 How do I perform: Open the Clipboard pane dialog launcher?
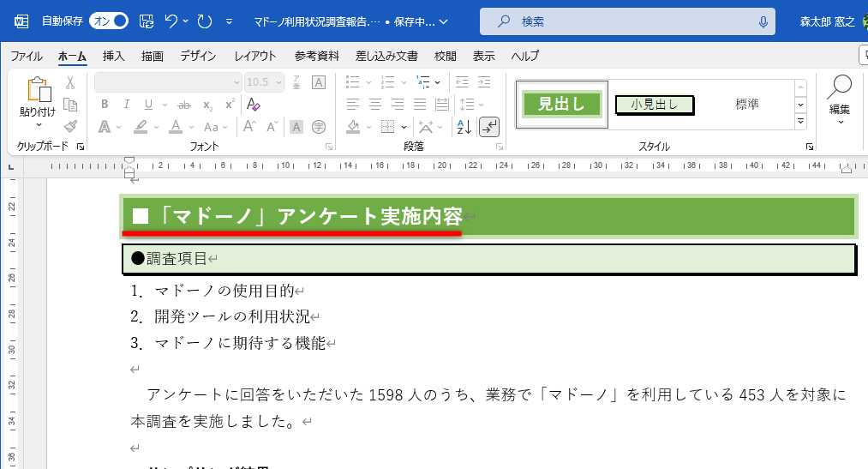tap(81, 147)
